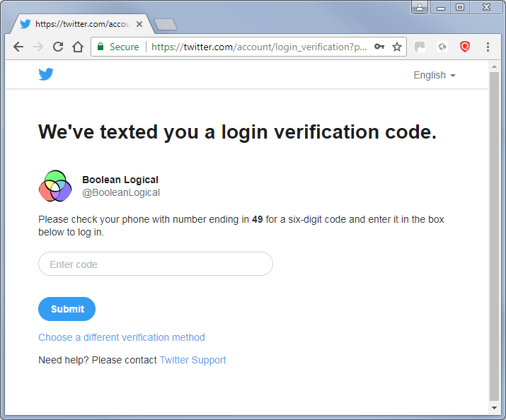Bookmark this page with the star icon
This screenshot has width=506, height=420.
(397, 47)
